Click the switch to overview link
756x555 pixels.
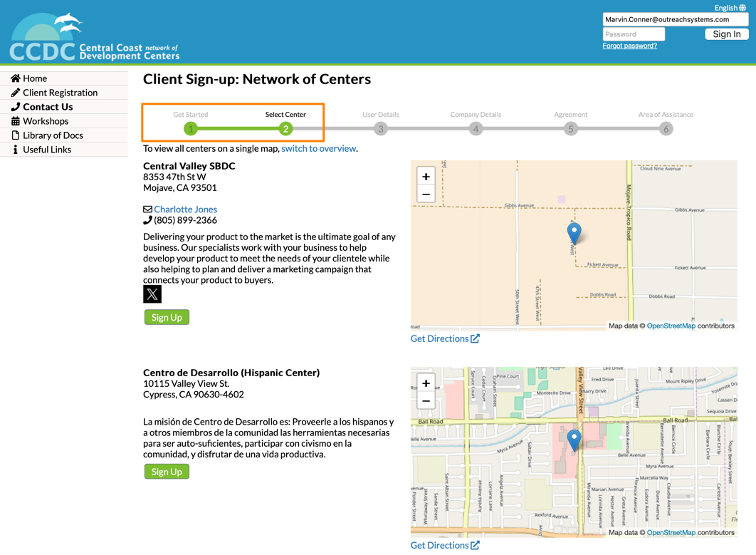pos(318,149)
